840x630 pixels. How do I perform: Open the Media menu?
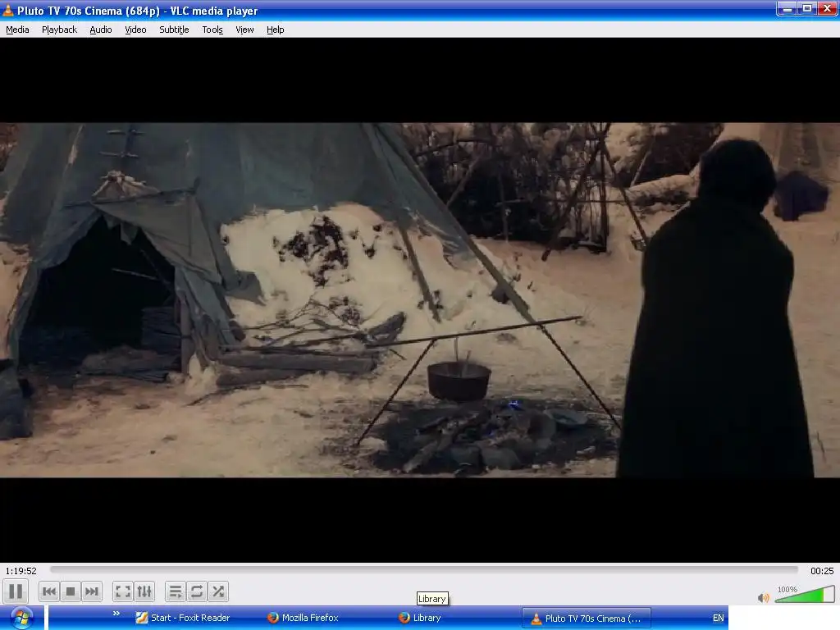17,30
